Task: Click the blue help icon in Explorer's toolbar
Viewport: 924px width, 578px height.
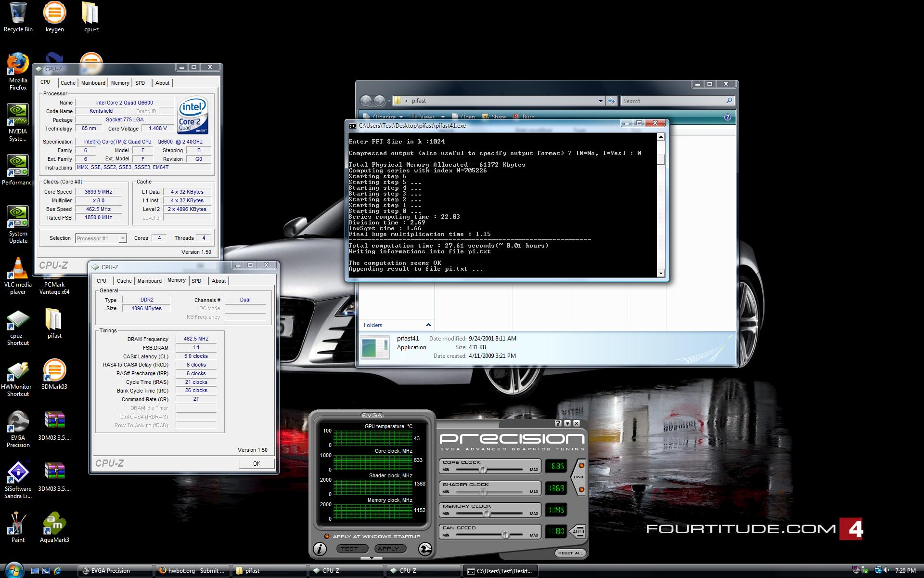Action: coord(727,117)
